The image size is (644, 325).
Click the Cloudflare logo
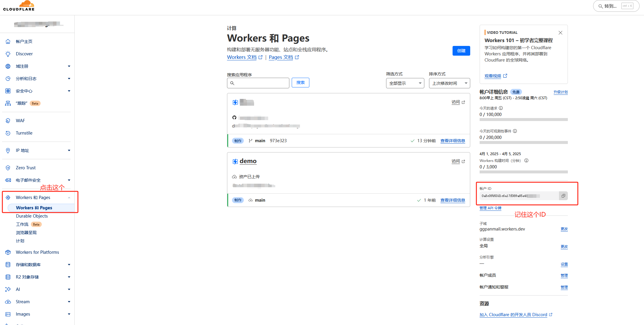pos(19,6)
